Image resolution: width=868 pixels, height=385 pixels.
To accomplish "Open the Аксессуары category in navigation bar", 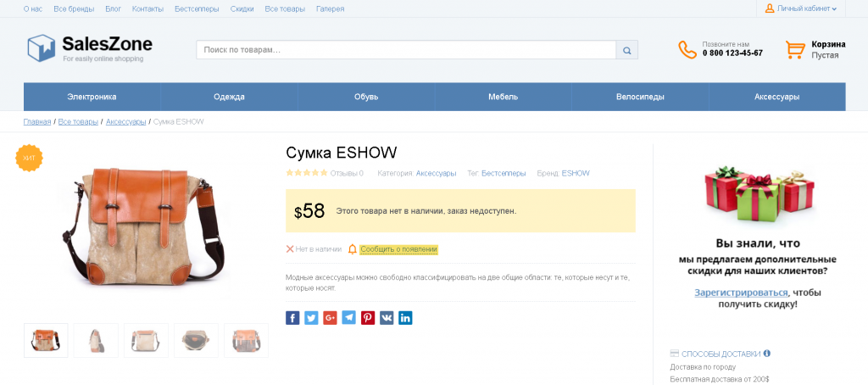I will tap(777, 97).
